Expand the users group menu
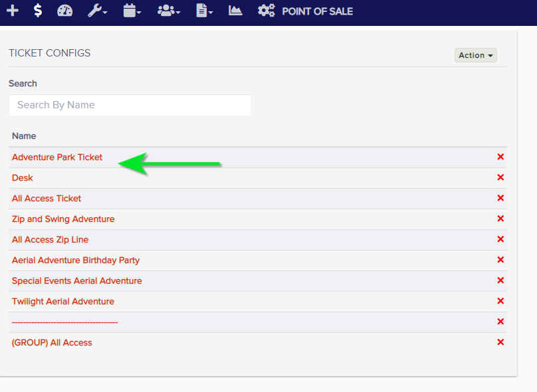Viewport: 537px width, 392px height. pos(169,11)
